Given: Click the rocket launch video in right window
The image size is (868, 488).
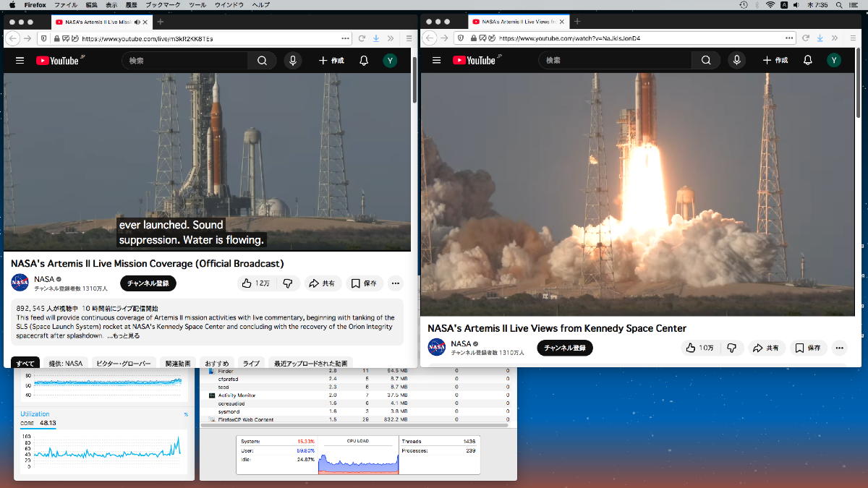Looking at the screenshot, I should pos(637,194).
